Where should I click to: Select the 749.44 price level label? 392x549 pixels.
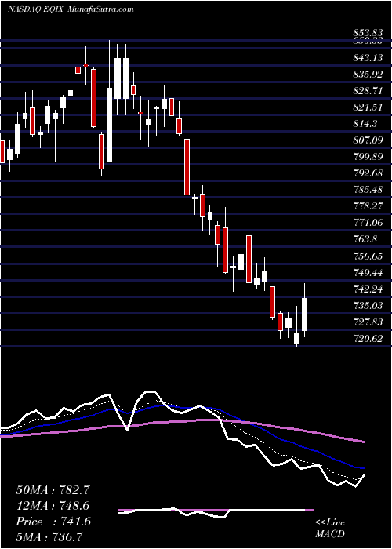pyautogui.click(x=368, y=272)
